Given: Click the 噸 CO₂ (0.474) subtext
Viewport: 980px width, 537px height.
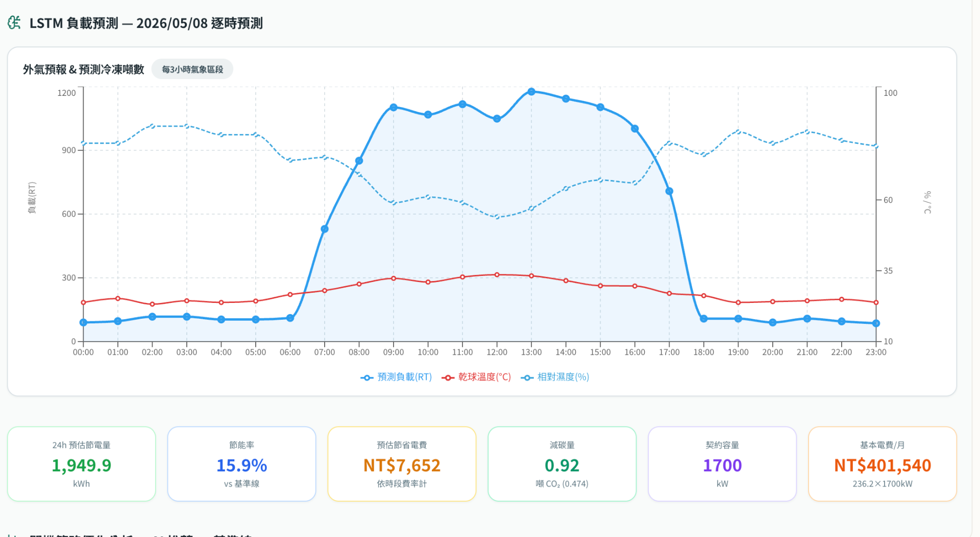Looking at the screenshot, I should click(562, 484).
